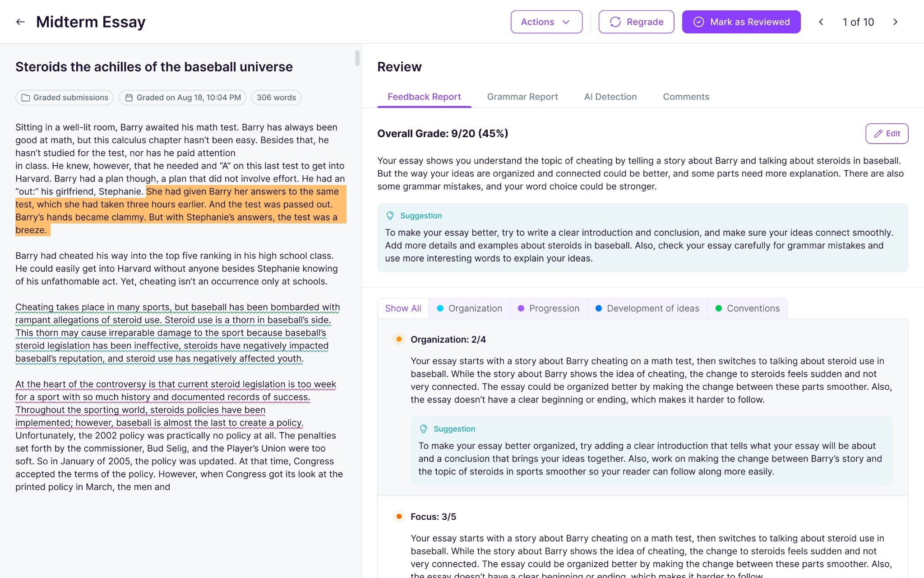
Task: Click the essay scrollbar thumb
Action: click(x=357, y=58)
